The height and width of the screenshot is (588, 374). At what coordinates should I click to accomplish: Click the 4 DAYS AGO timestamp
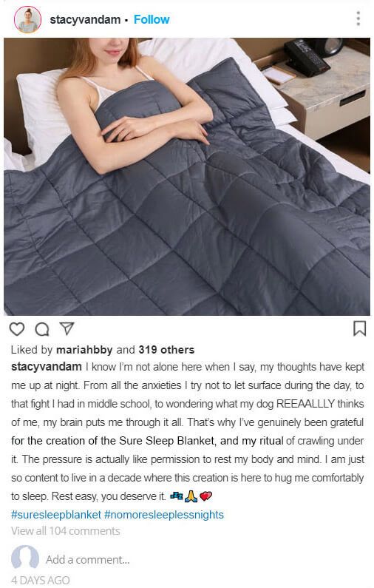[x=40, y=580]
